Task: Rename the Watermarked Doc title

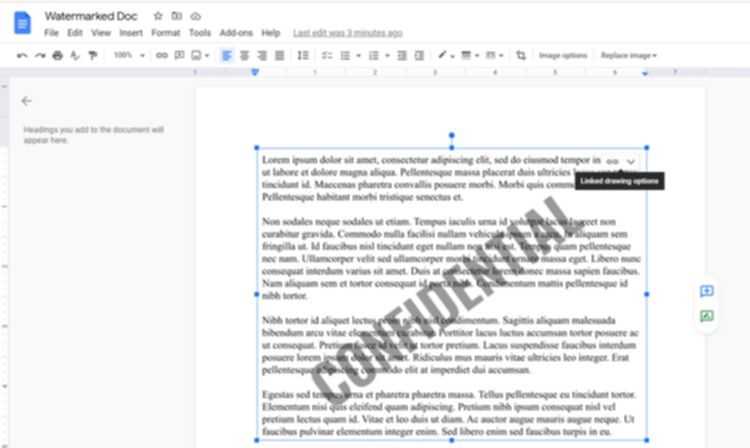Action: pyautogui.click(x=91, y=16)
